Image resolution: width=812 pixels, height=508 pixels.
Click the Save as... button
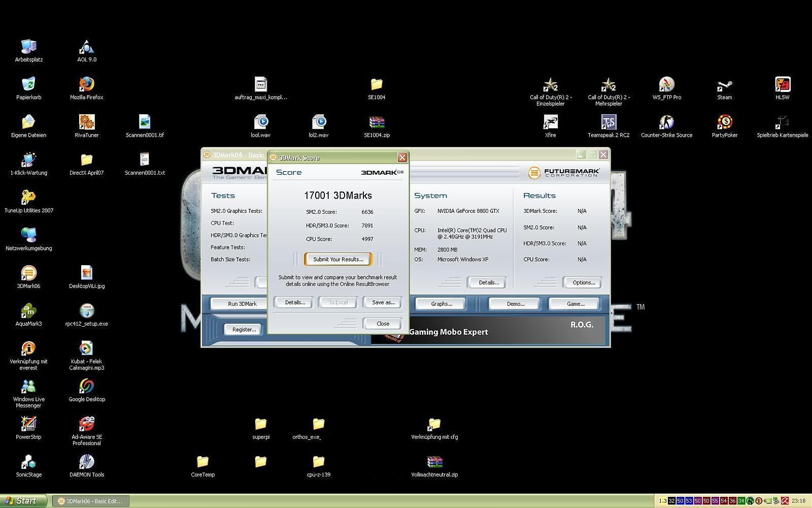coord(383,302)
